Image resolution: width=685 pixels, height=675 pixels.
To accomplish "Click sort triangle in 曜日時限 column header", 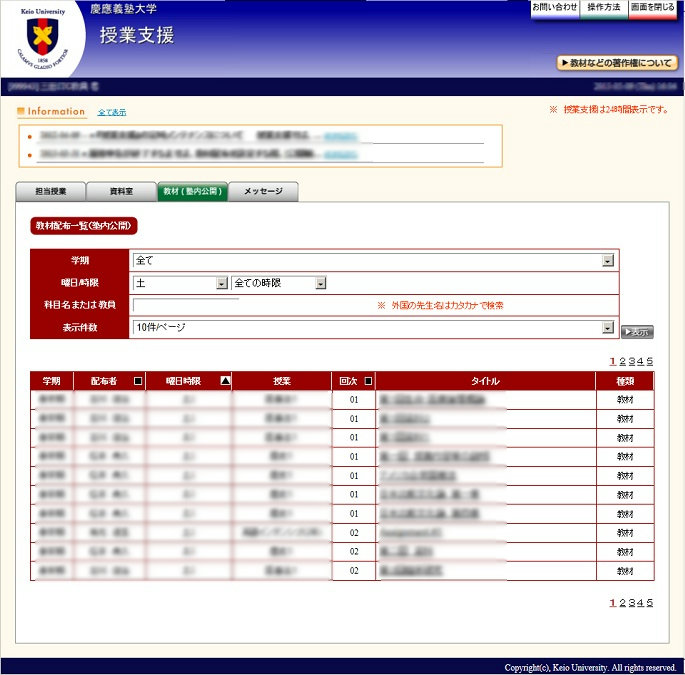I will (x=225, y=381).
